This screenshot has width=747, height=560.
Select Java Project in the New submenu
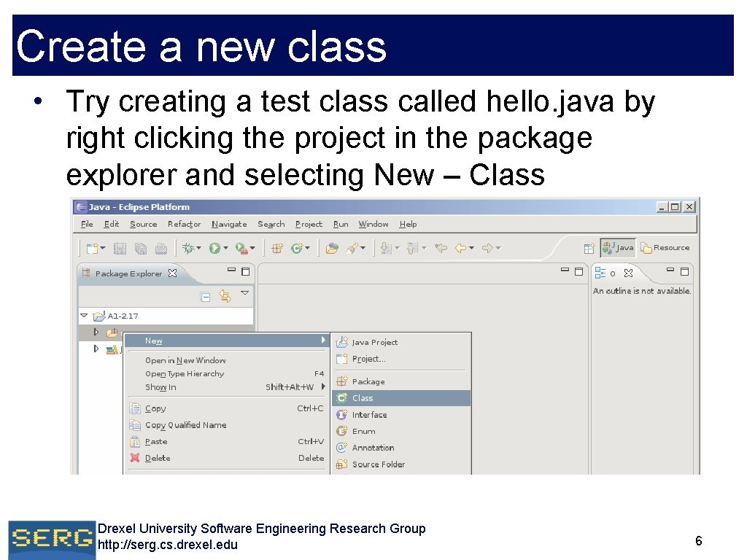click(x=401, y=343)
